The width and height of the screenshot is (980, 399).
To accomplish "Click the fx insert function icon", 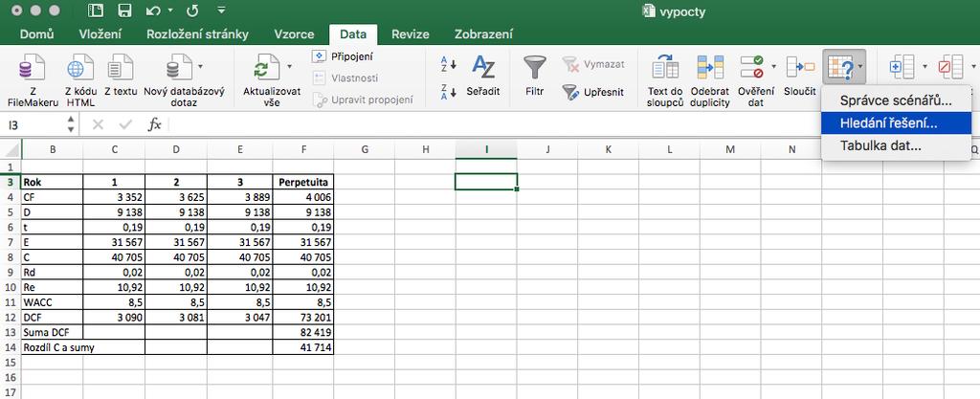I will [154, 124].
